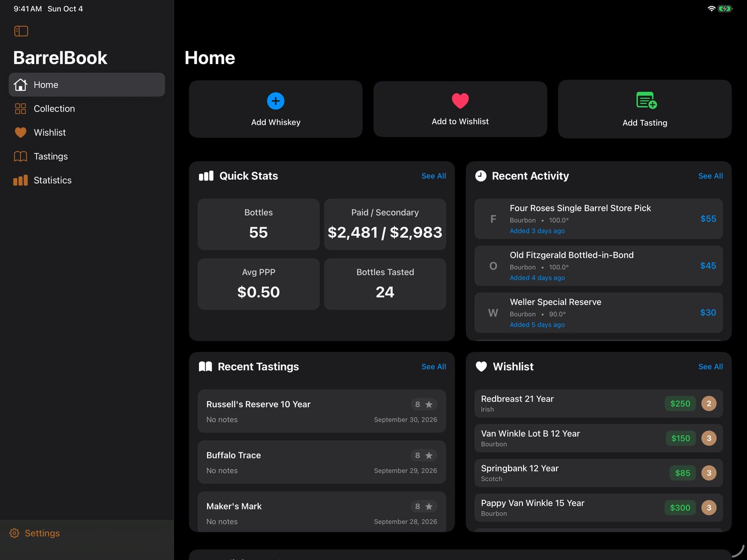Click the Tastings book icon in sidebar

pyautogui.click(x=20, y=156)
